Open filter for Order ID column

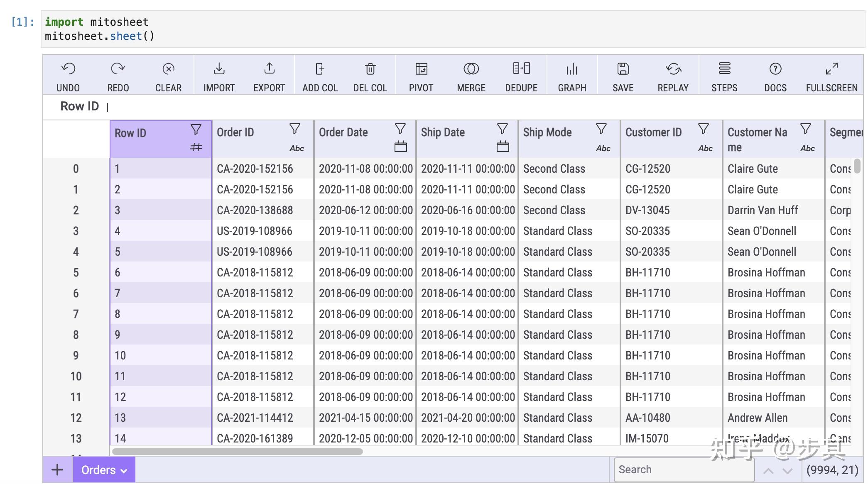point(295,129)
